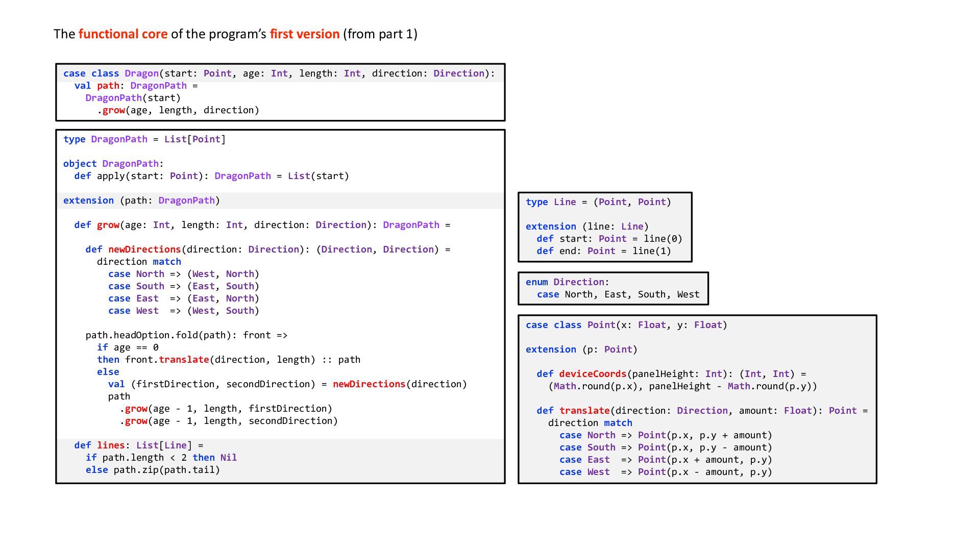Click 'type DragonPath = List[Point]' line
This screenshot has height=551, width=980.
coord(144,139)
